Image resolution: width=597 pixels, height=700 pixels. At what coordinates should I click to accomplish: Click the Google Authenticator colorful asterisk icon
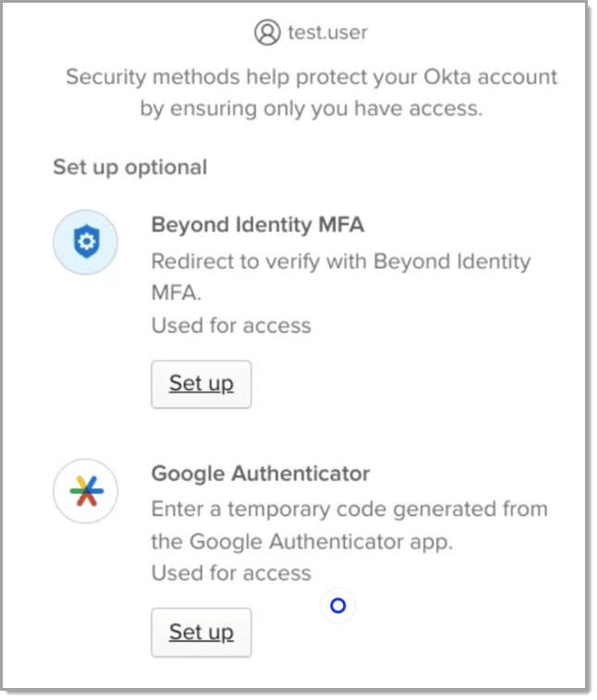click(x=85, y=491)
